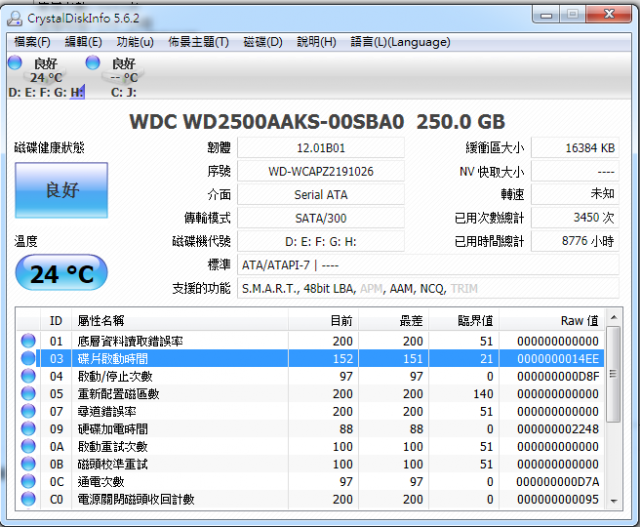
Task: Click the ID column header
Action: (x=56, y=321)
